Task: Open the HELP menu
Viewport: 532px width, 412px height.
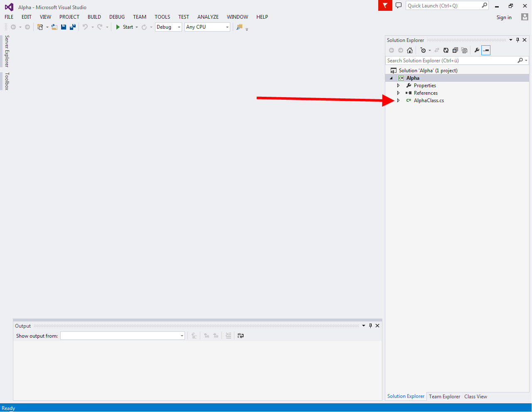Action: click(x=262, y=17)
